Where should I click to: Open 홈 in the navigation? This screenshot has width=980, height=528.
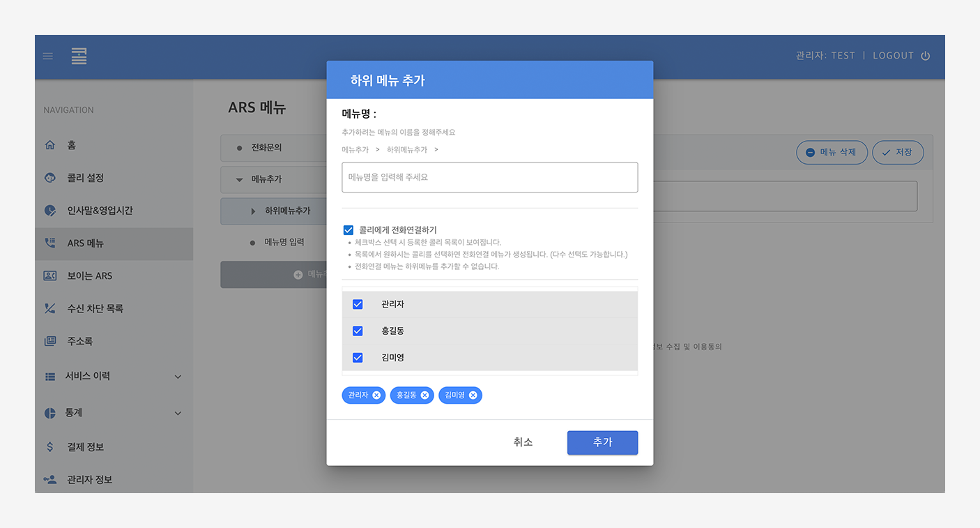coord(114,145)
